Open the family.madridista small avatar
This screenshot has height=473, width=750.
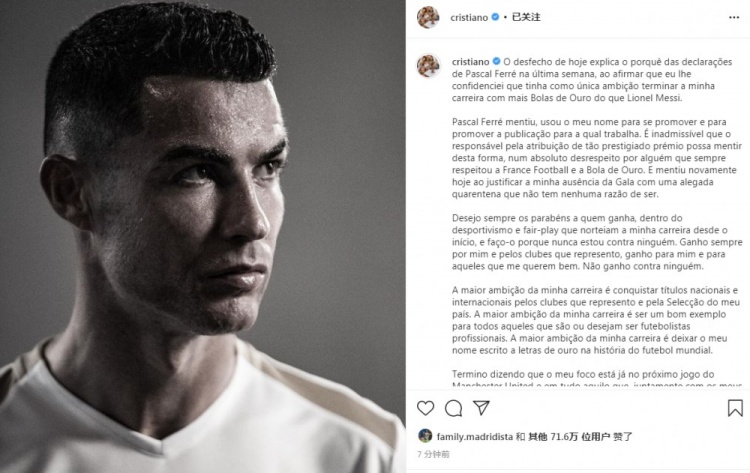425,436
